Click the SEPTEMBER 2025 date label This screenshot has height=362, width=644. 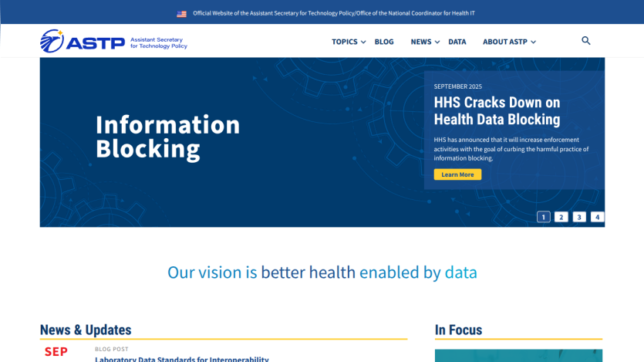pyautogui.click(x=458, y=86)
